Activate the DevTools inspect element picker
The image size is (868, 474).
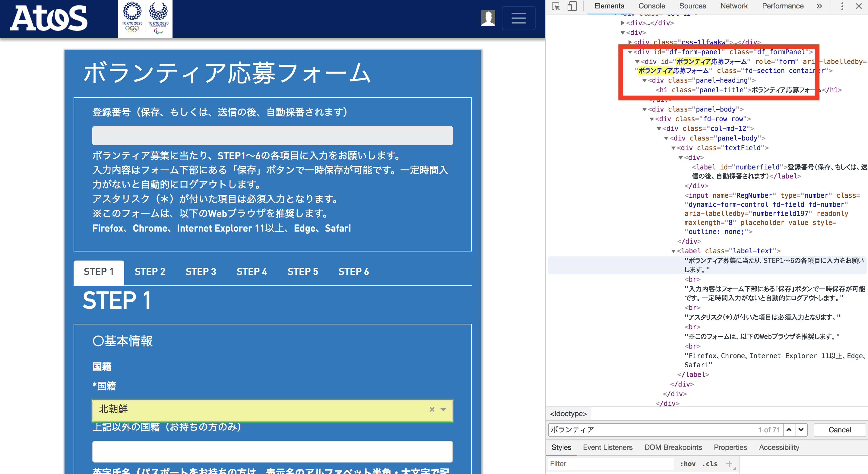[556, 6]
